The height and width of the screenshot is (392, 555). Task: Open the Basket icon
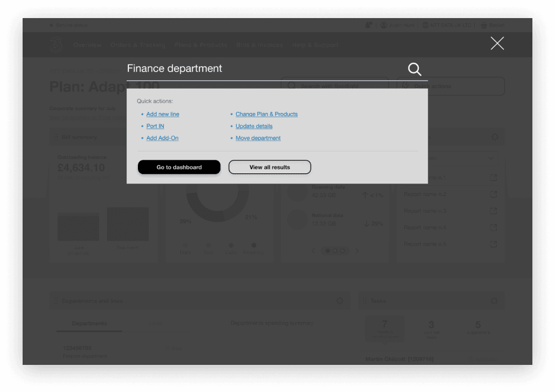(483, 25)
